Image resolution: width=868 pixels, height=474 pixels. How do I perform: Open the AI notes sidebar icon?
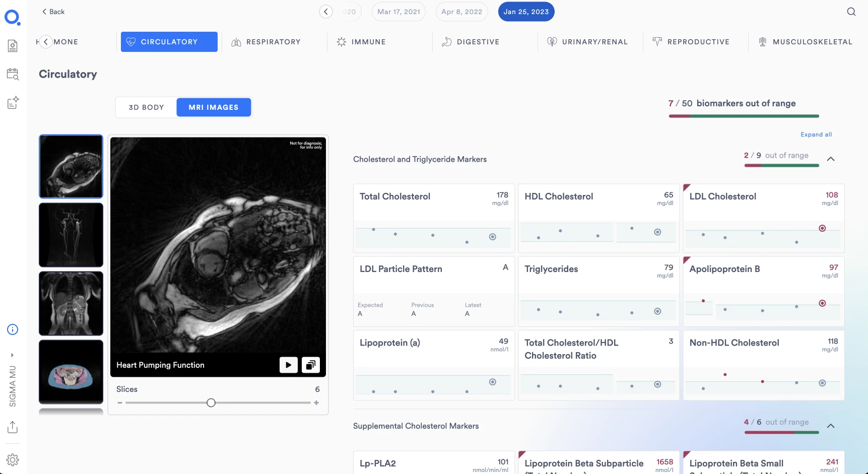tap(13, 102)
